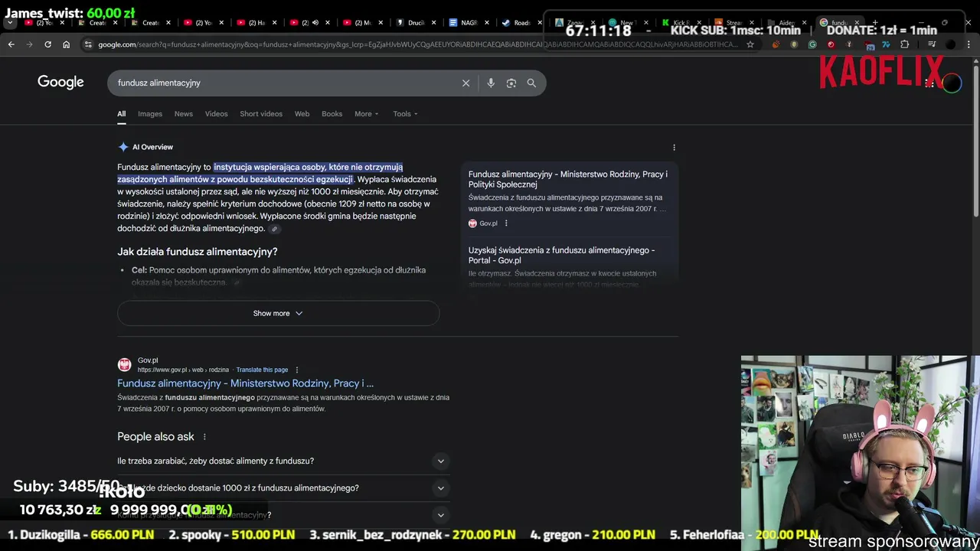Viewport: 980px width, 551px height.
Task: Start voice search with microphone icon
Action: coord(491,83)
